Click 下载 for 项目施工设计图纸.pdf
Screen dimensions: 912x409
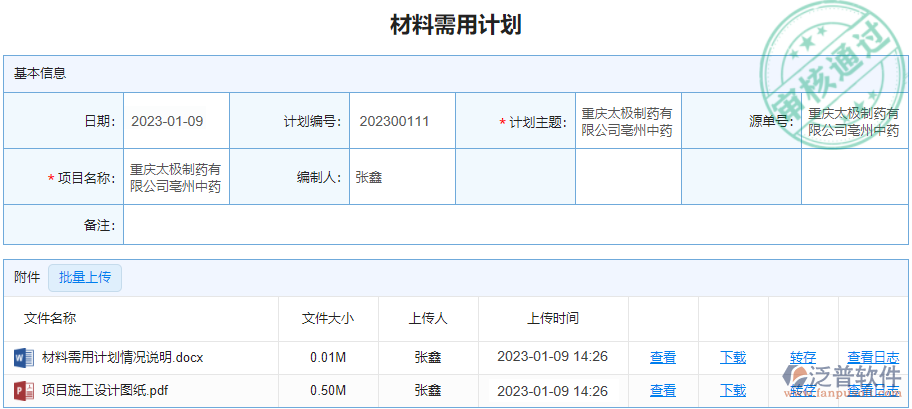pyautogui.click(x=733, y=390)
